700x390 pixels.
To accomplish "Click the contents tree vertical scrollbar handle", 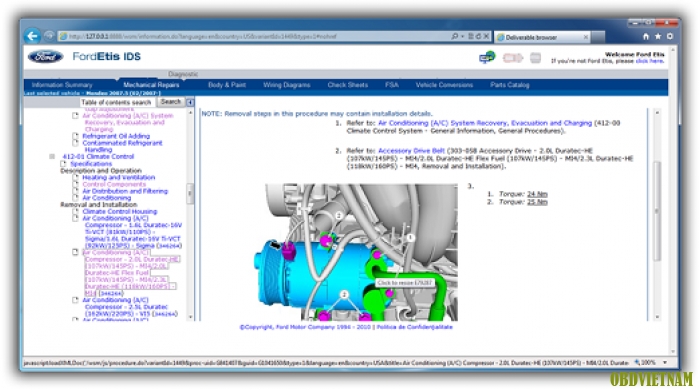I will pos(190,193).
